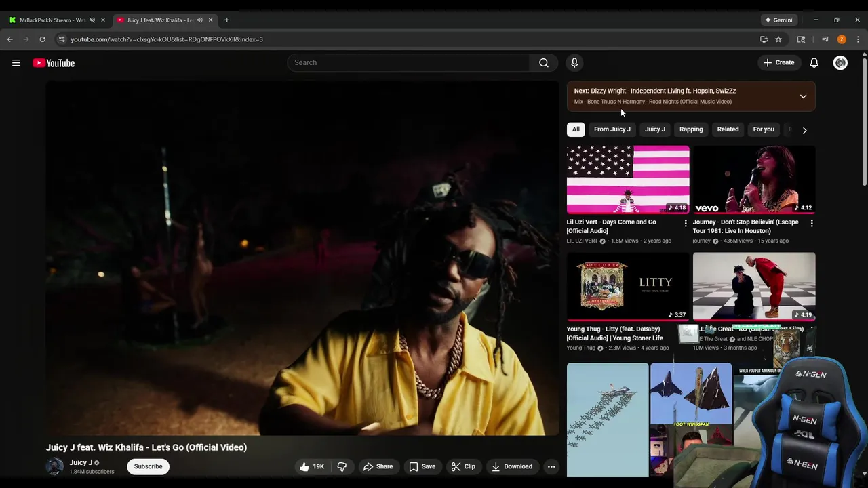Open Gemini in Chrome title bar
Screen dimensions: 868x488
coord(778,20)
